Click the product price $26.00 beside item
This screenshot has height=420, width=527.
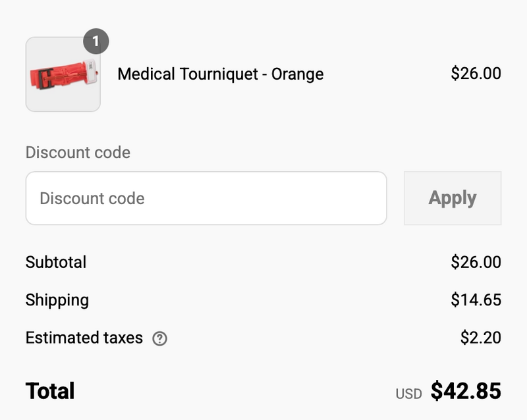click(476, 73)
